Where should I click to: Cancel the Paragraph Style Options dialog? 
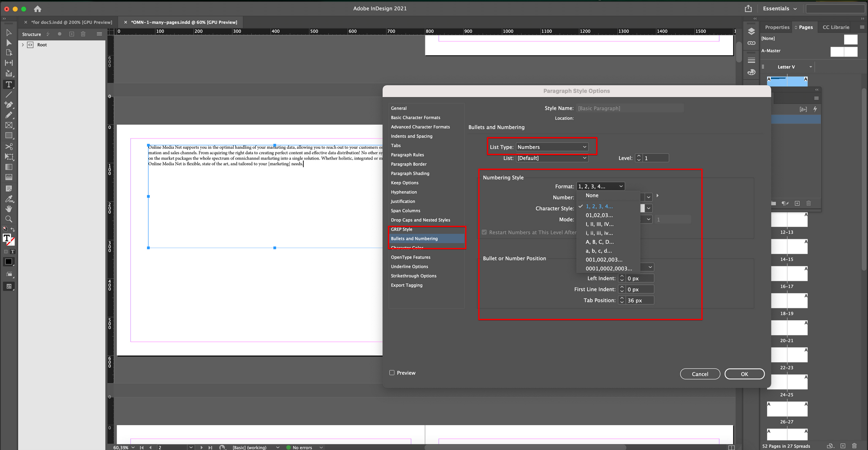(700, 374)
